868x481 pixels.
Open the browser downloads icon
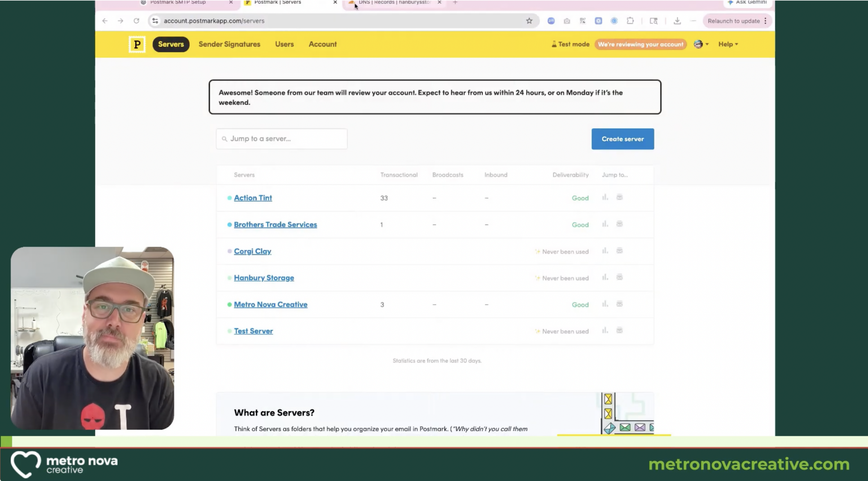pyautogui.click(x=677, y=21)
